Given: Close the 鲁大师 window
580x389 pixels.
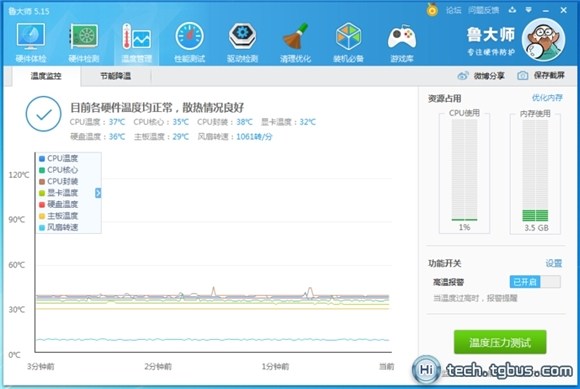Looking at the screenshot, I should point(563,10).
